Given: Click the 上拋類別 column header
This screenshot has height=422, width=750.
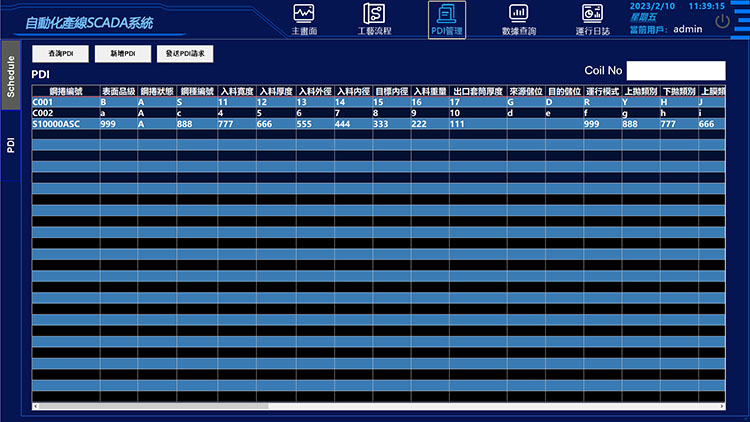Looking at the screenshot, I should (x=641, y=91).
